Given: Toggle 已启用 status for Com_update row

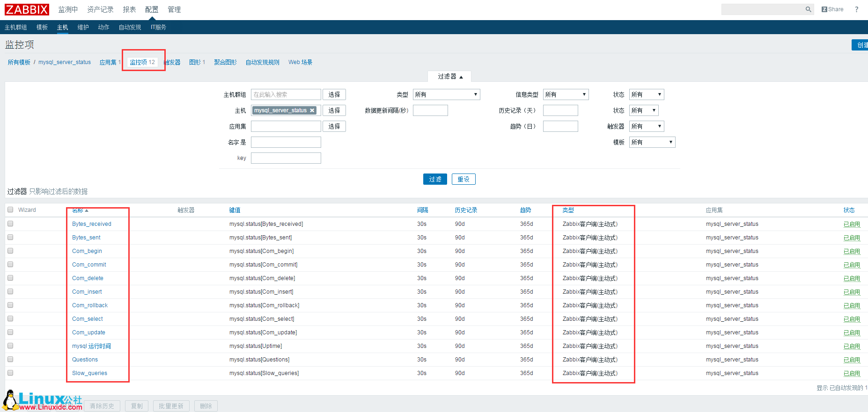Looking at the screenshot, I should (852, 332).
